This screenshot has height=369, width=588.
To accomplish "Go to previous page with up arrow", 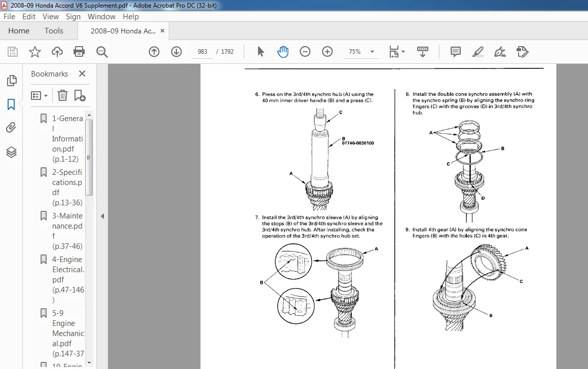I will pos(154,52).
